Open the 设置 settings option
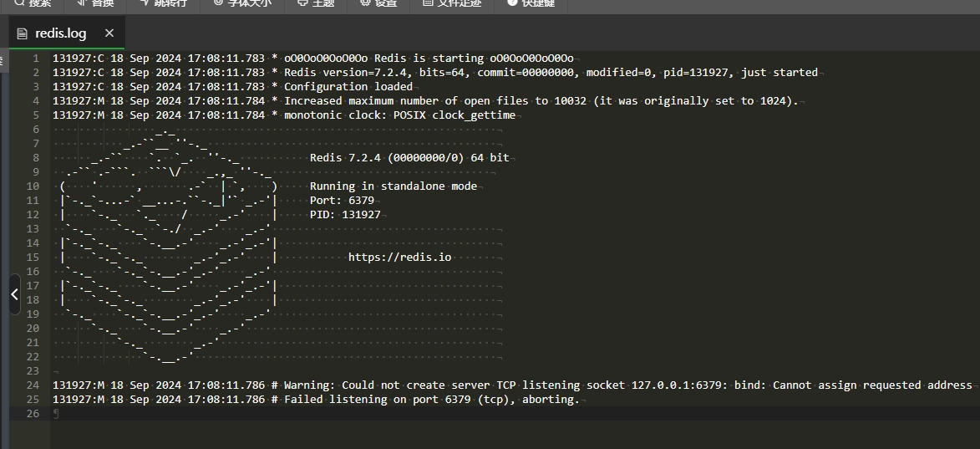Image resolution: width=980 pixels, height=449 pixels. [x=378, y=3]
